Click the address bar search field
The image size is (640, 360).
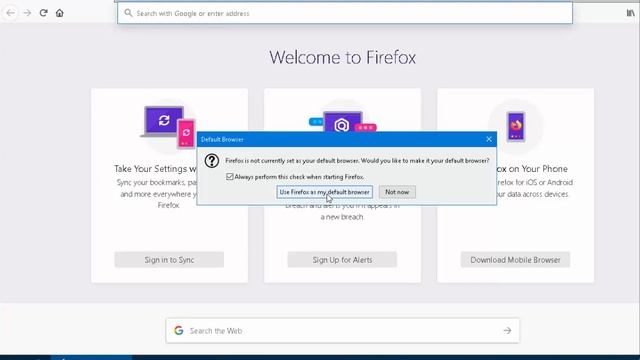pyautogui.click(x=345, y=13)
